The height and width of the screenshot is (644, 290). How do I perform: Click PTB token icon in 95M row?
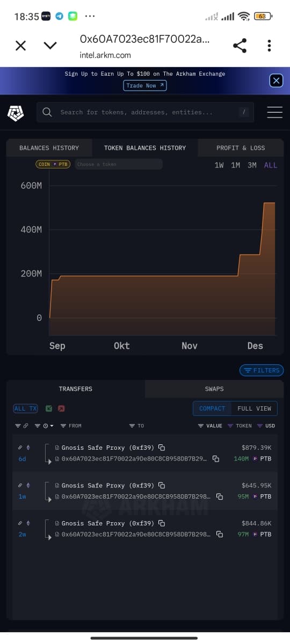255,496
